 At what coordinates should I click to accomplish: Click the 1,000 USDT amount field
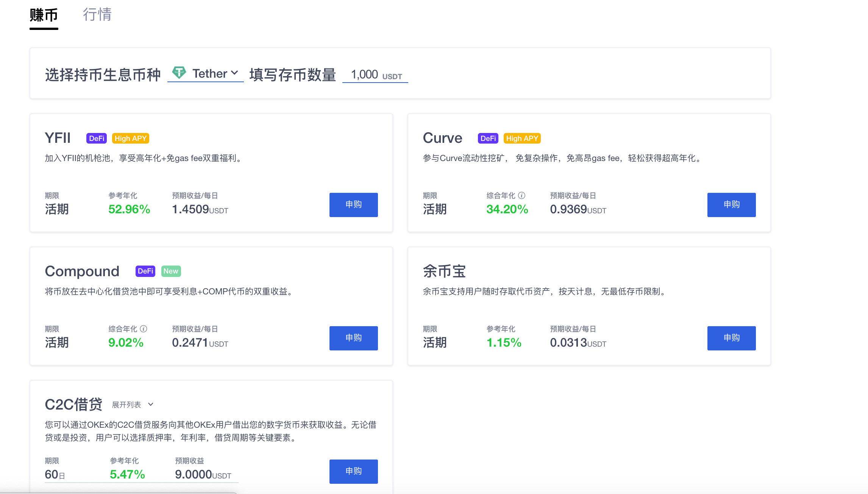375,74
